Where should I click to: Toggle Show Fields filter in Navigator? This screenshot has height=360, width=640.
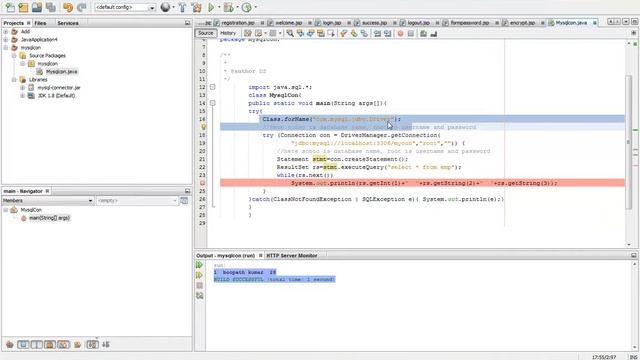pos(23,344)
